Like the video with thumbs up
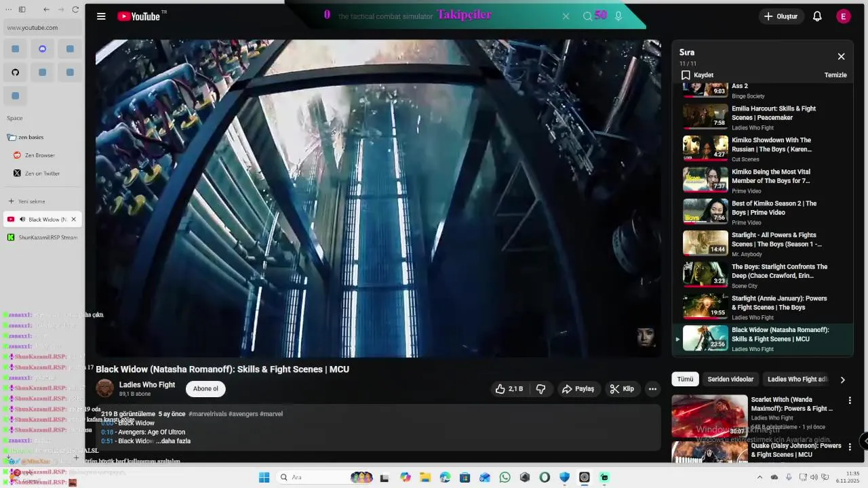Viewport: 868px width, 488px height. point(509,389)
